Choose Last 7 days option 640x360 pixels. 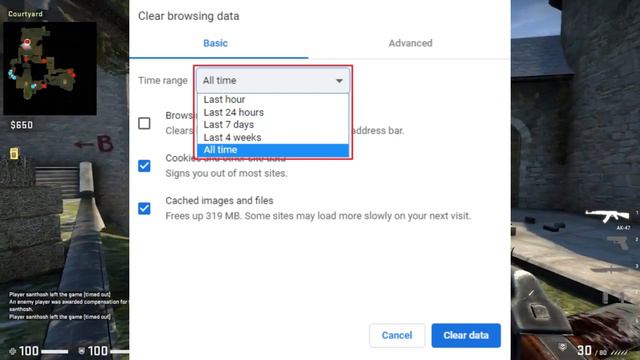click(273, 124)
